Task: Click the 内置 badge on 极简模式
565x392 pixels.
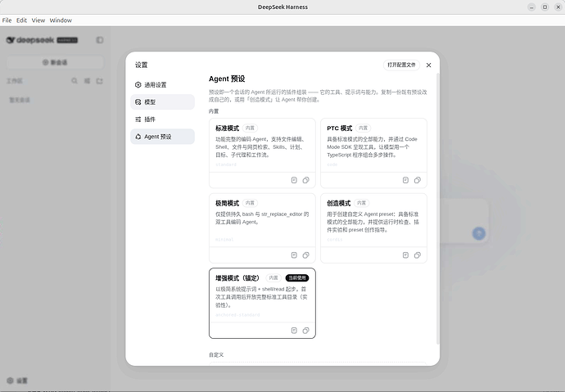Action: (250, 203)
